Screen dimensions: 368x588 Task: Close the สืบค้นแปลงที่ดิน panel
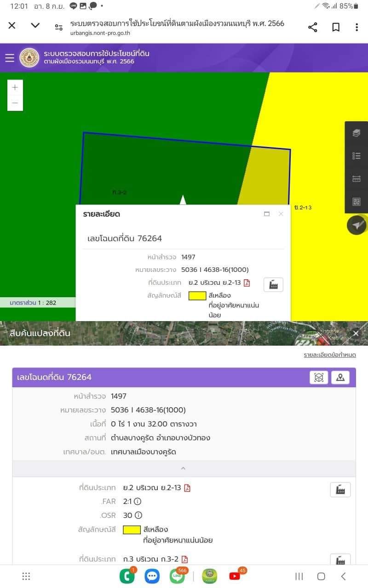point(356,334)
